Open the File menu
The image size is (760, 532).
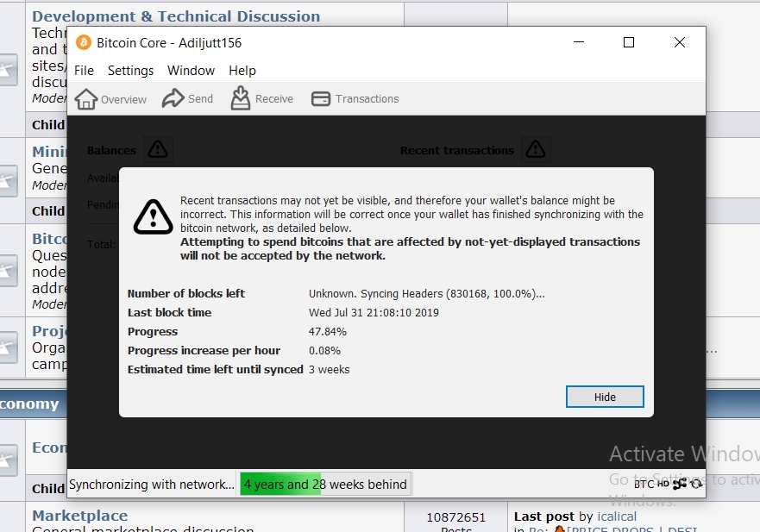click(84, 71)
